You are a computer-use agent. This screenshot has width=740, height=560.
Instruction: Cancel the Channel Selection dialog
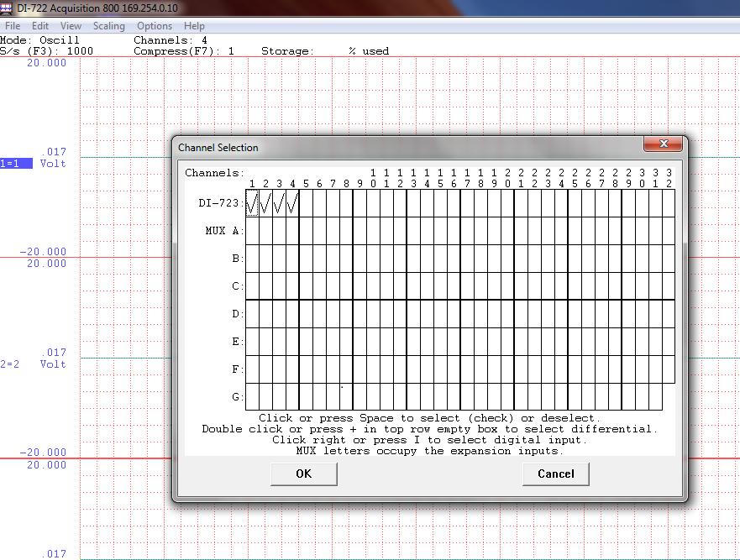coord(555,474)
